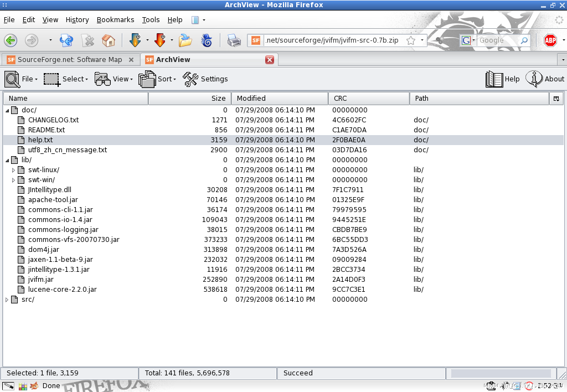Open the Bookmarks menu
The height and width of the screenshot is (392, 567).
click(x=115, y=20)
